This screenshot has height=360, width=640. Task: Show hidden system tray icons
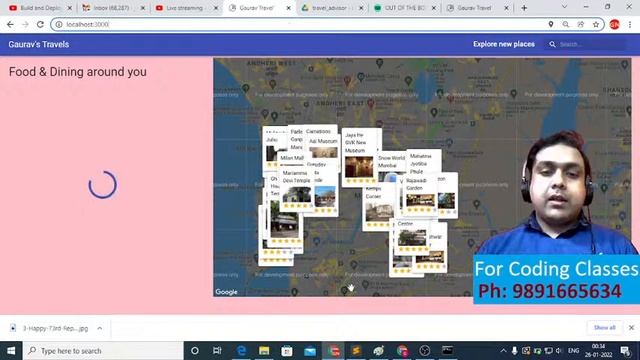(x=503, y=351)
